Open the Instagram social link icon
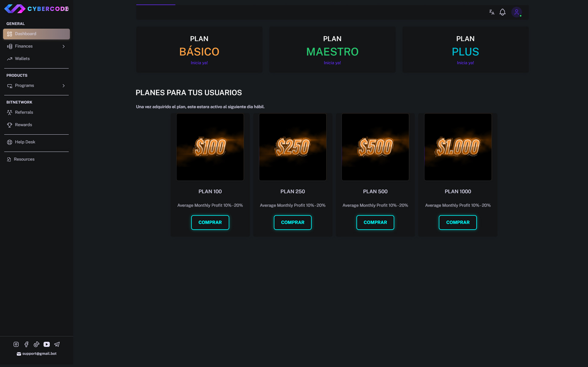 click(16, 344)
